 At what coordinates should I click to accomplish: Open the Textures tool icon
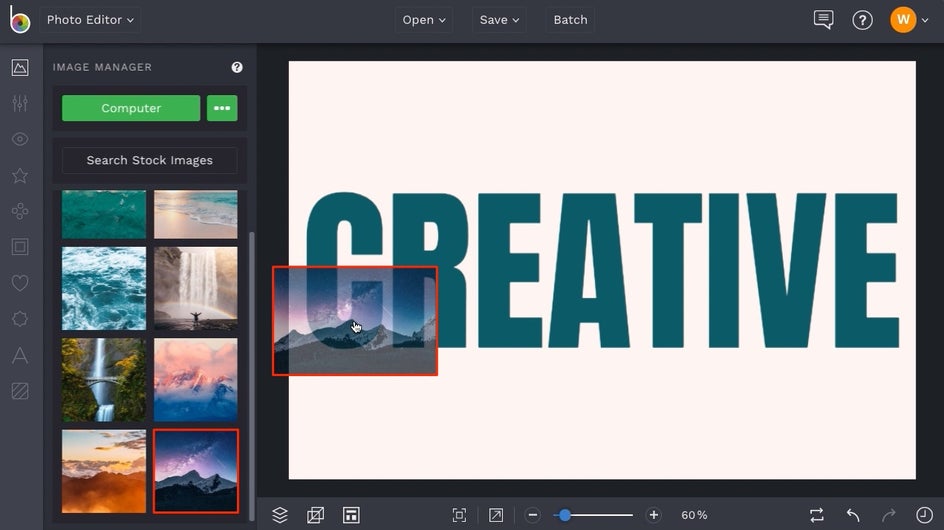coord(20,391)
